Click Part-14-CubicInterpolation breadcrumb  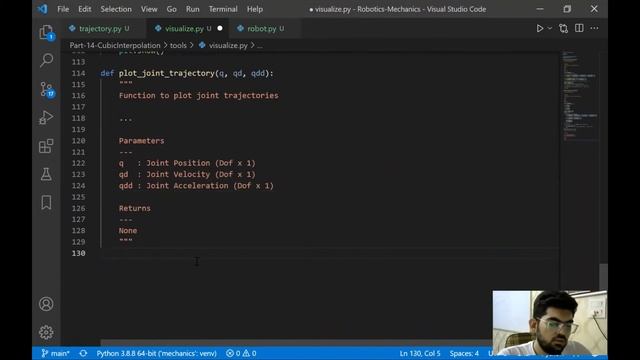(115, 45)
